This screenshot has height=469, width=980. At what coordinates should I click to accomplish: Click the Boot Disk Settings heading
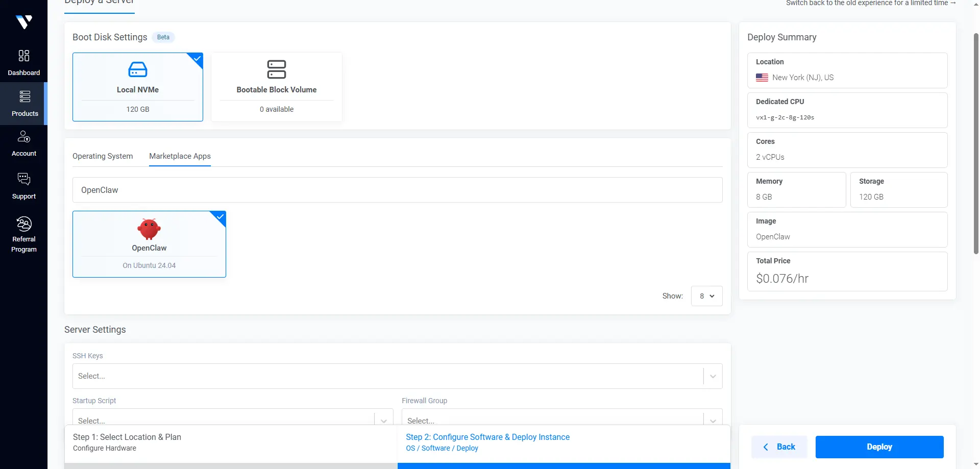click(110, 37)
